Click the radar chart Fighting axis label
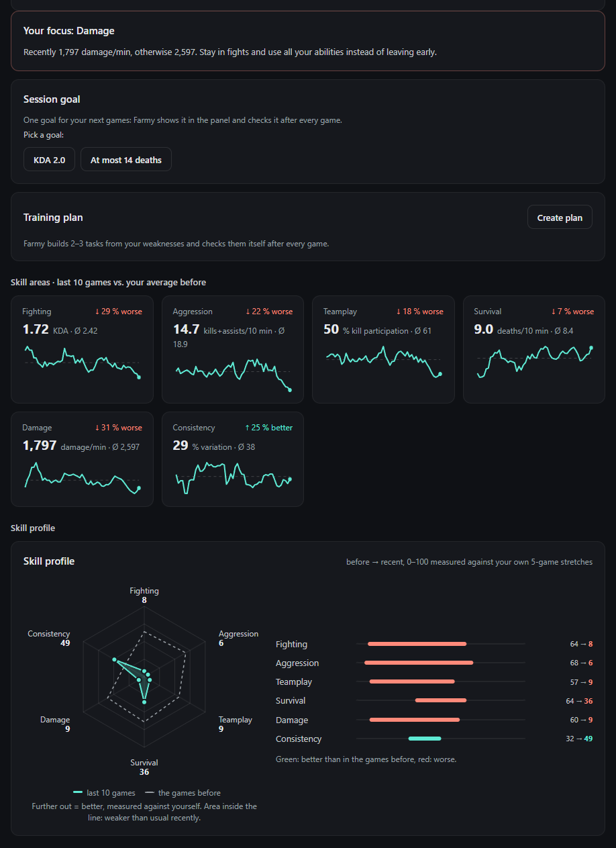This screenshot has width=616, height=848. pyautogui.click(x=144, y=591)
